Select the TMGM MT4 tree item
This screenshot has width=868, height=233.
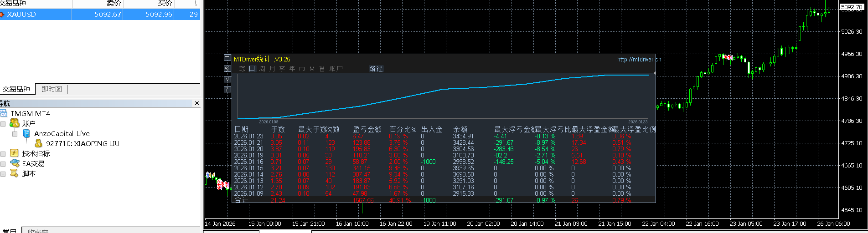pos(31,113)
